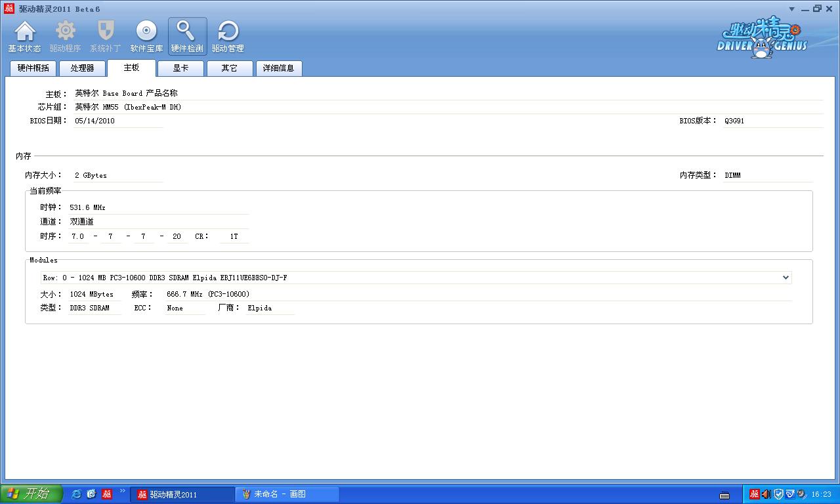
Task: Click the 开始 Start button
Action: 31,494
